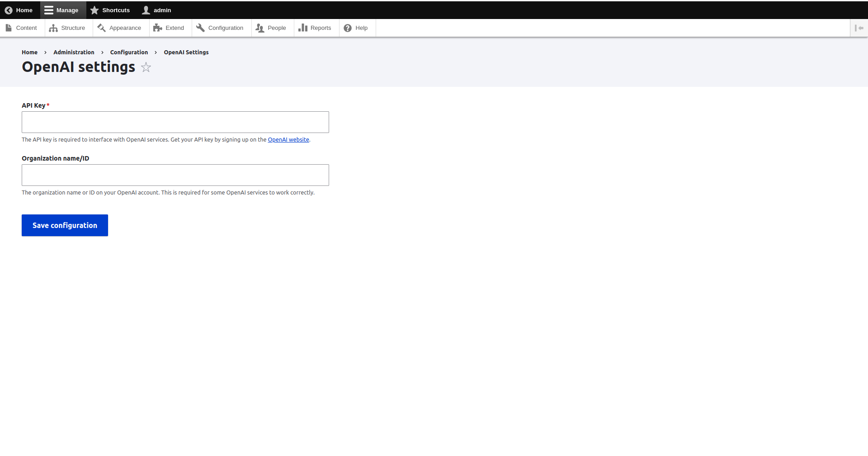The image size is (868, 456).
Task: Open the Help menu label
Action: (x=362, y=28)
